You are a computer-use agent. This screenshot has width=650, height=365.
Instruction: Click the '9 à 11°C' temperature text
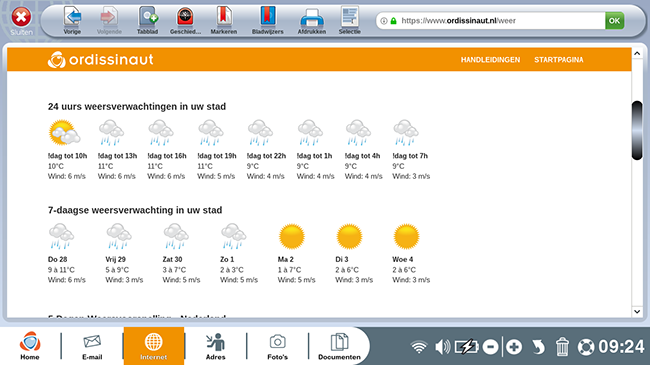click(61, 270)
